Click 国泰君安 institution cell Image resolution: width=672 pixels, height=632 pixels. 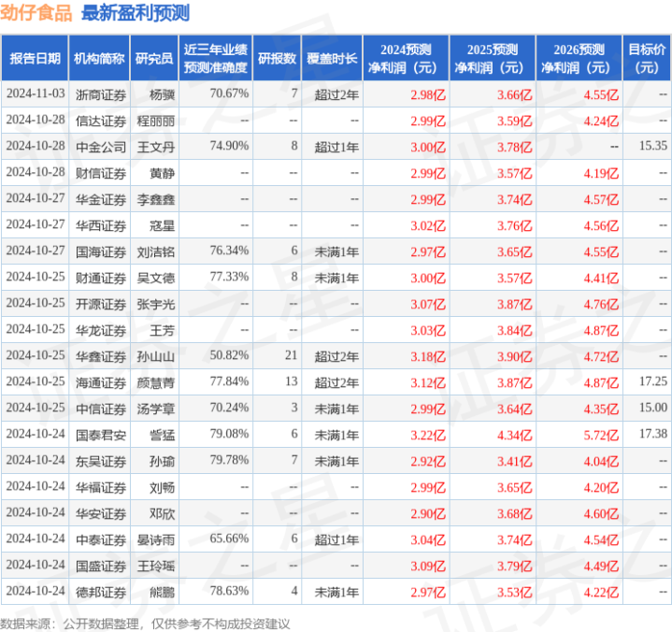point(101,435)
